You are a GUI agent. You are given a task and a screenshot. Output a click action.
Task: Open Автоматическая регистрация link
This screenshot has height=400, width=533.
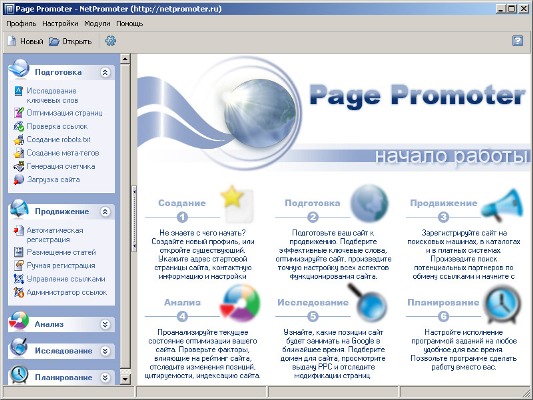tap(55, 235)
